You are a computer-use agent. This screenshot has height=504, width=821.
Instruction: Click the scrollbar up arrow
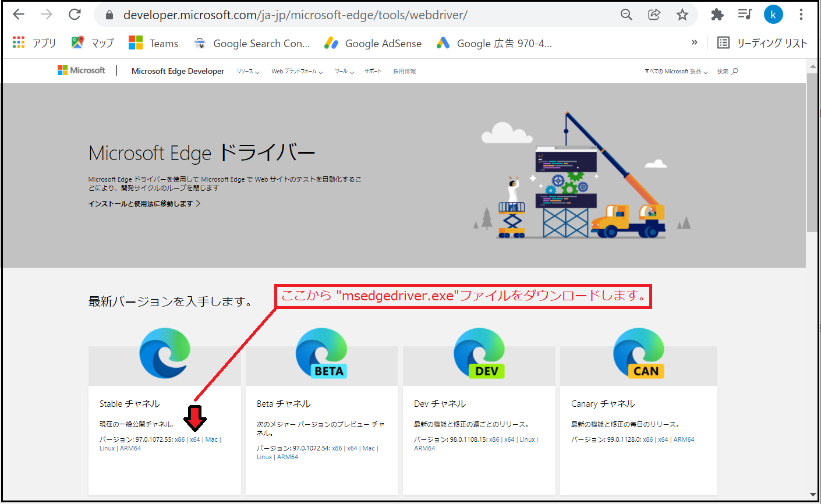(x=813, y=67)
